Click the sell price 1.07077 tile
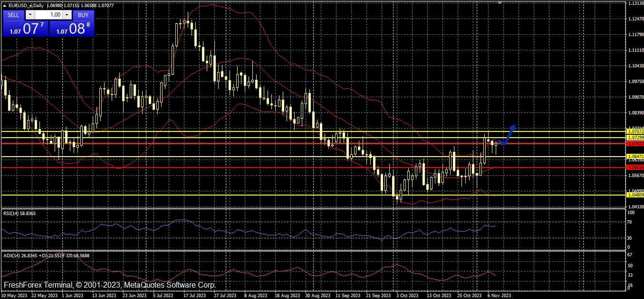644x299 pixels. (x=25, y=29)
